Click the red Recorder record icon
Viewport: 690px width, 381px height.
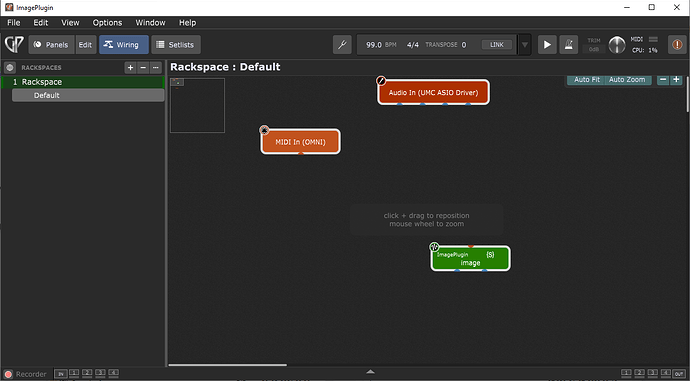8,374
